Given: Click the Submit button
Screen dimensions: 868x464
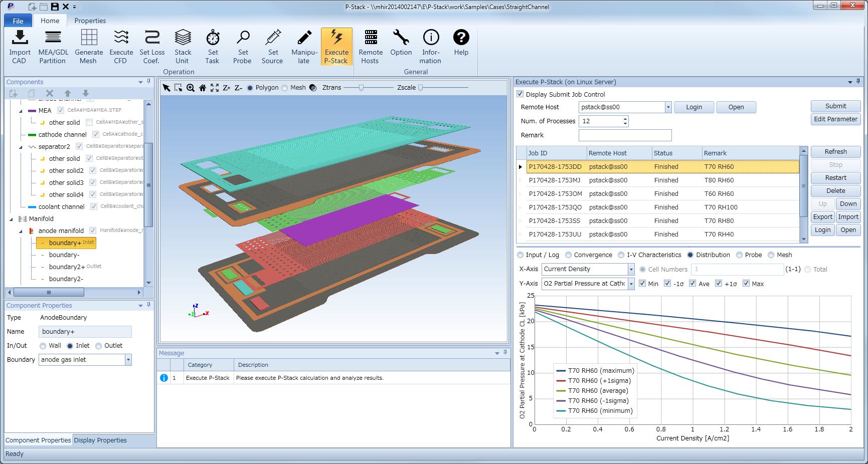Looking at the screenshot, I should (835, 106).
